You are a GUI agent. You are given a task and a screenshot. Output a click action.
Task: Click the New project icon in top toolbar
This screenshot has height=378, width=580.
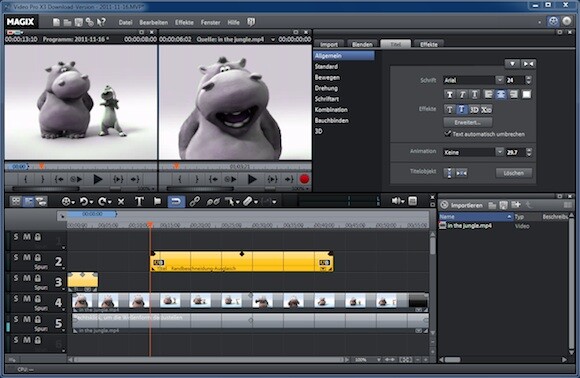pos(56,22)
